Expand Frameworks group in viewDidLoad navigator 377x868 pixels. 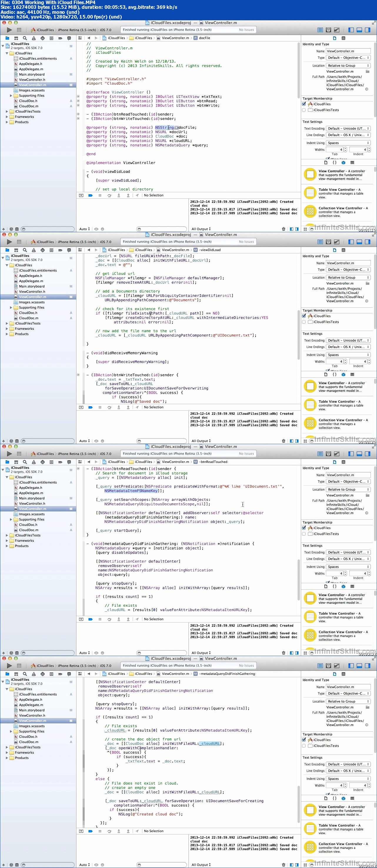[7, 329]
